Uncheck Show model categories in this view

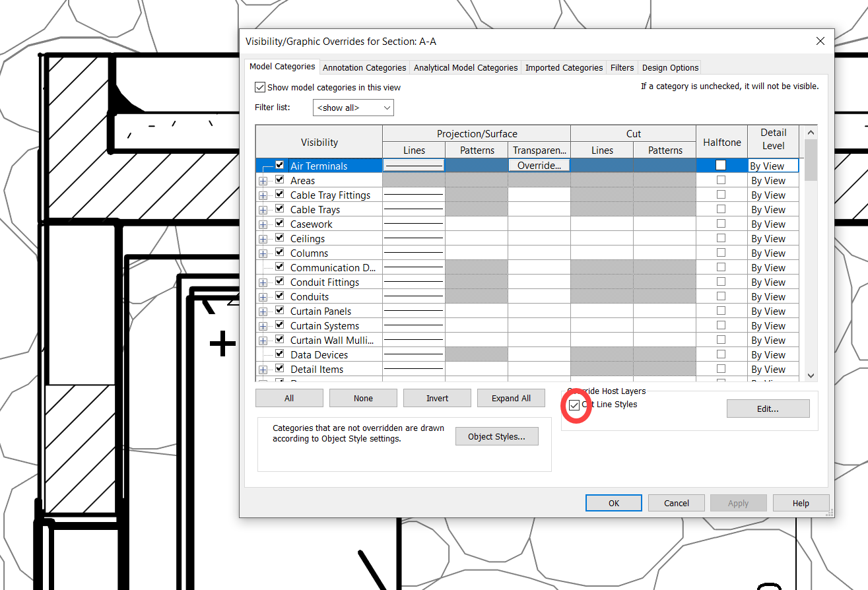click(x=260, y=86)
